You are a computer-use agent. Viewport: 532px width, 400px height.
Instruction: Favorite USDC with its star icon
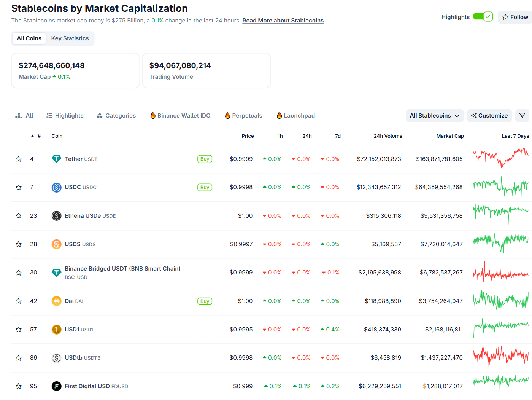(19, 187)
